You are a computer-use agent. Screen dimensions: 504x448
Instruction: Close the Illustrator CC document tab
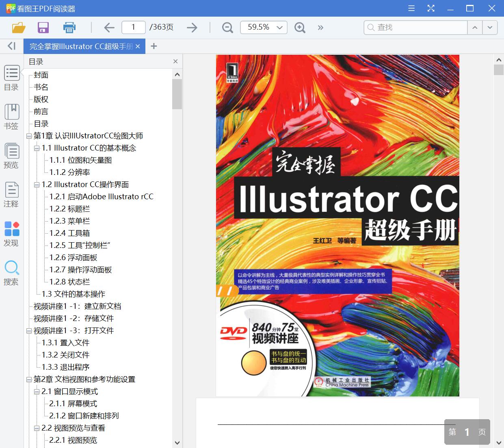coord(138,46)
